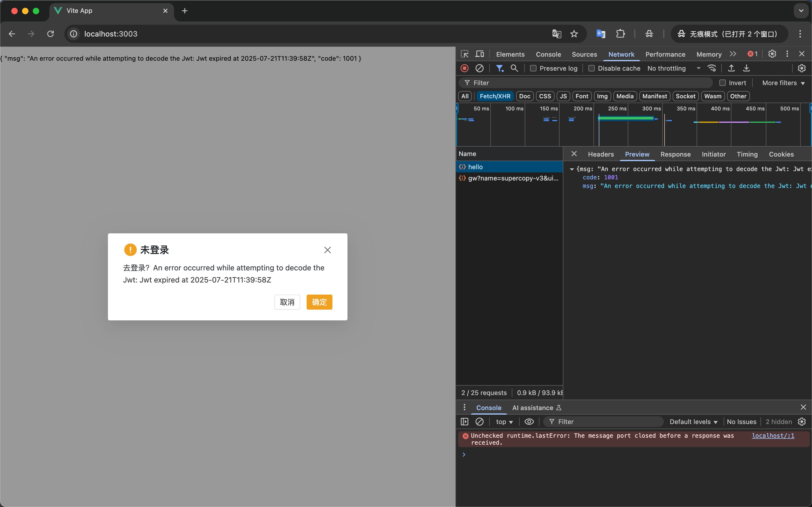This screenshot has height=507, width=812.
Task: Open the Headers tab of request
Action: 601,154
